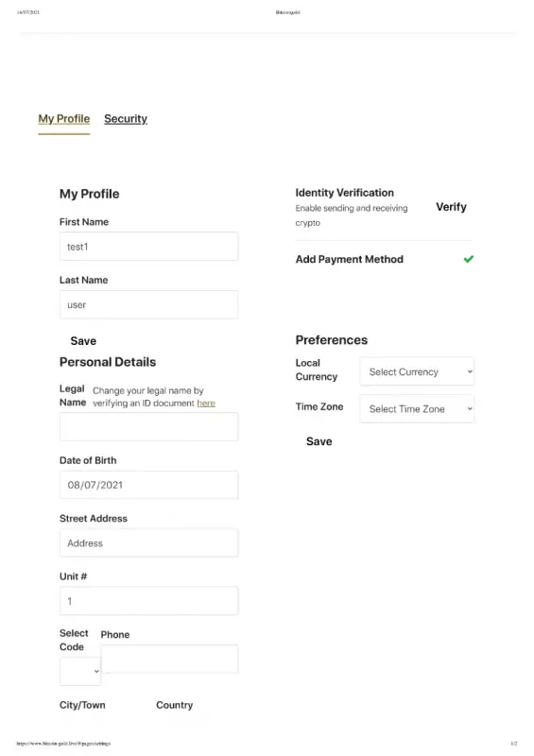Screen dimensions: 534x756
Task: Click the page URL in footer
Action: click(x=63, y=744)
